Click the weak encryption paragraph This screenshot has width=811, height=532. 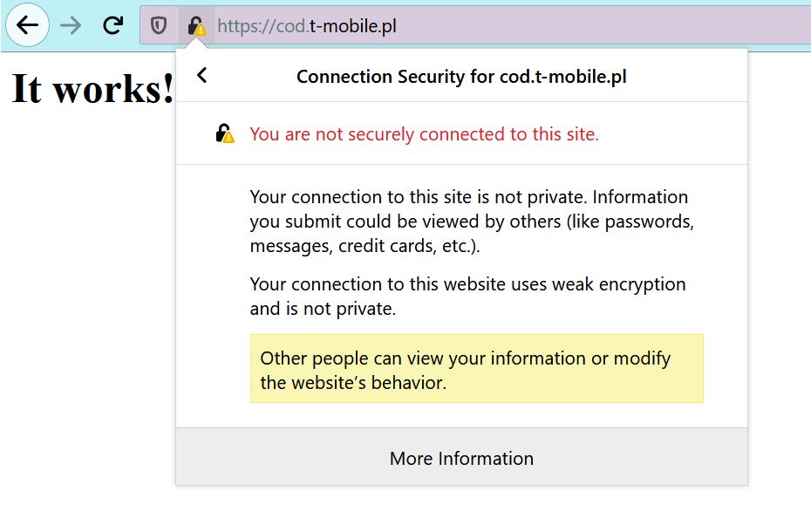click(467, 297)
